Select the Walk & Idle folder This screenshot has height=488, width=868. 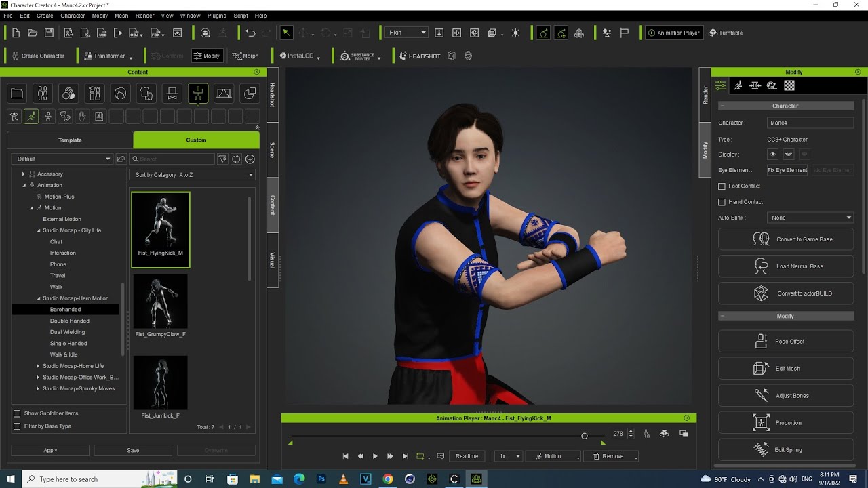[x=64, y=354]
